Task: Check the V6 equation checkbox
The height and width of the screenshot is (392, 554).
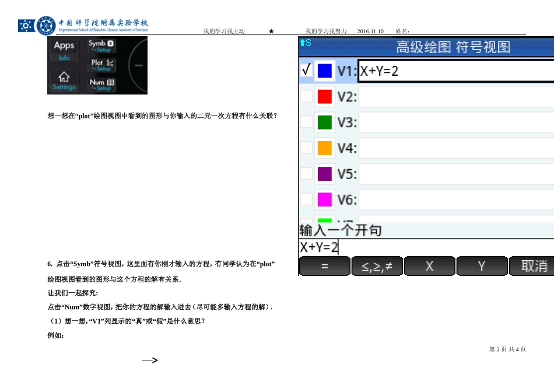Action: click(x=306, y=199)
